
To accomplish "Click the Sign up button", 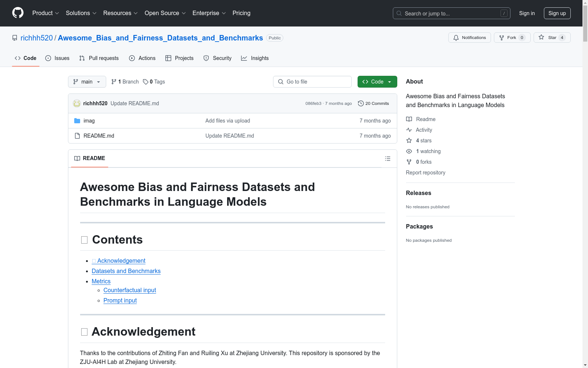I will point(557,13).
